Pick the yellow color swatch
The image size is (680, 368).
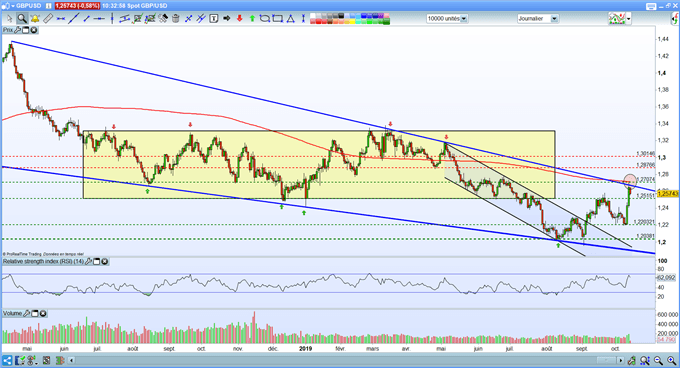[x=353, y=21]
